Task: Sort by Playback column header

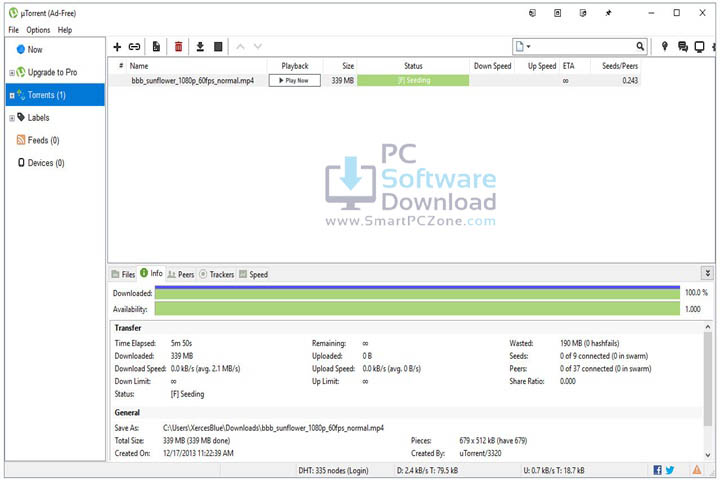Action: 295,66
